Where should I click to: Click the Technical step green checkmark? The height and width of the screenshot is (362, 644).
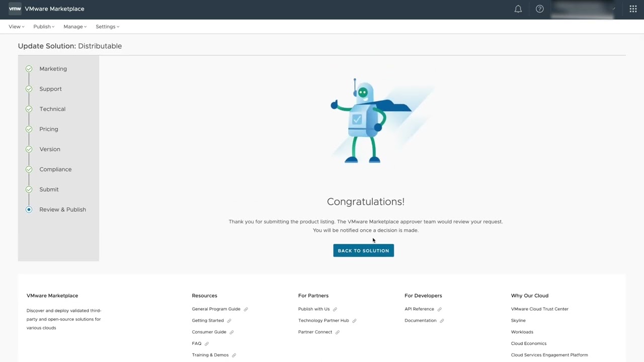[29, 109]
